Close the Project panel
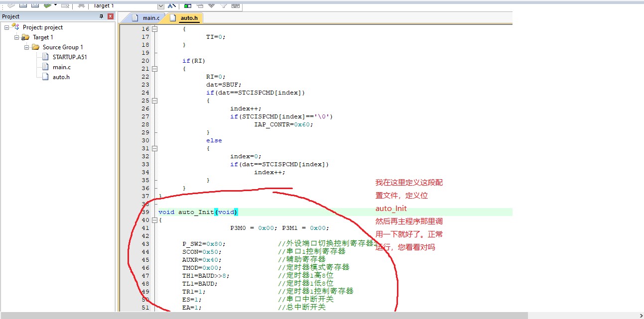This screenshot has width=644, height=319. pos(111,16)
